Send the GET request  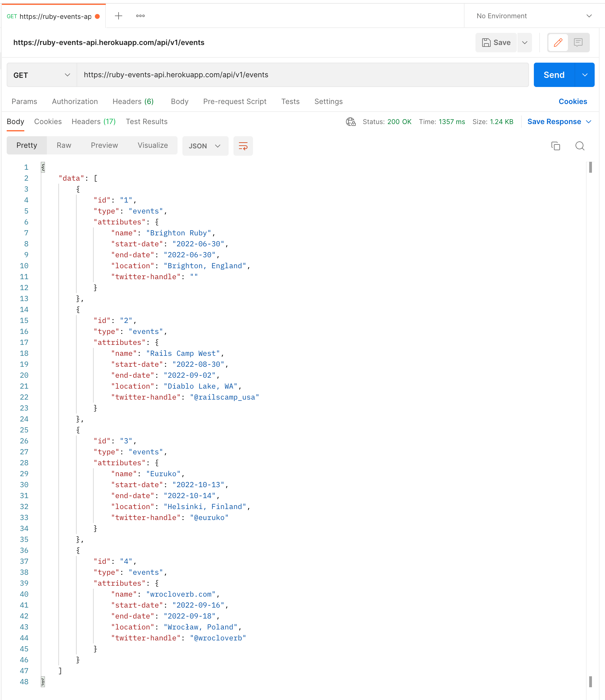click(554, 75)
